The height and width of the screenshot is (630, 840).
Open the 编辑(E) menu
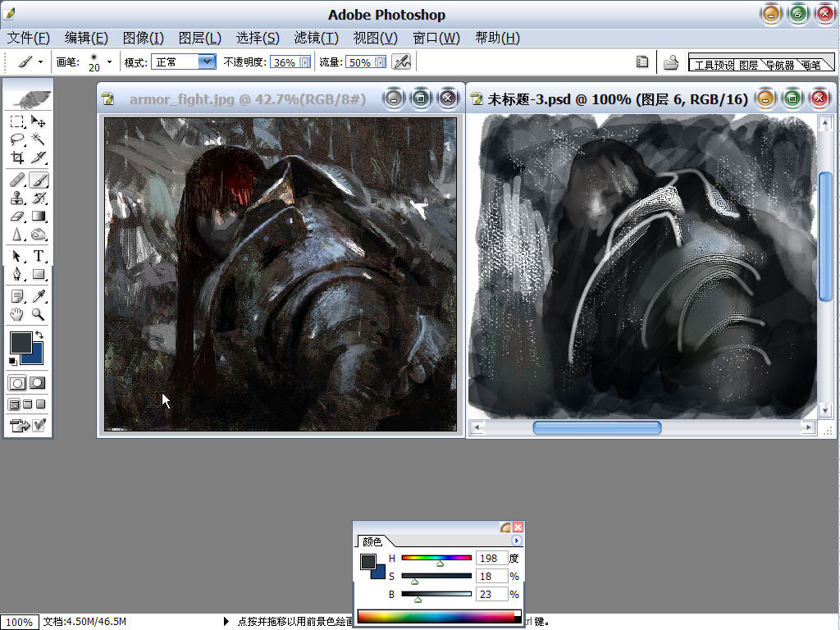86,38
